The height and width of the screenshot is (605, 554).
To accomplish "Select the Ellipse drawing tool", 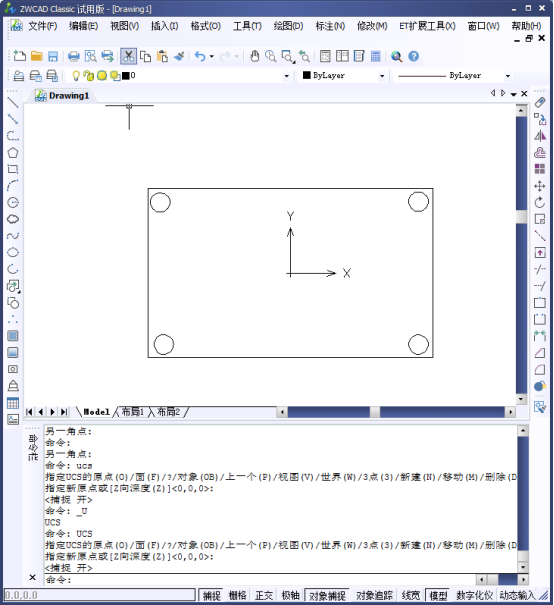I will click(x=13, y=252).
